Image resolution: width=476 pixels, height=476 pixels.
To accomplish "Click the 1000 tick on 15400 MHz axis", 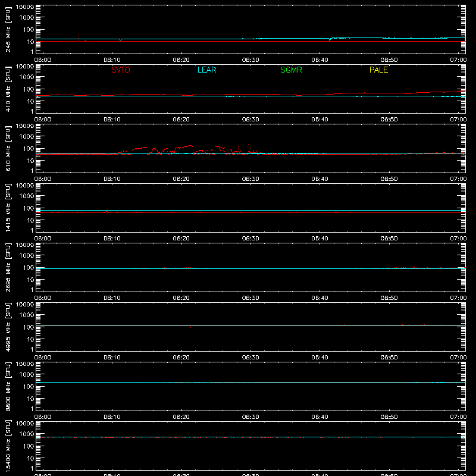I will 27,434.
